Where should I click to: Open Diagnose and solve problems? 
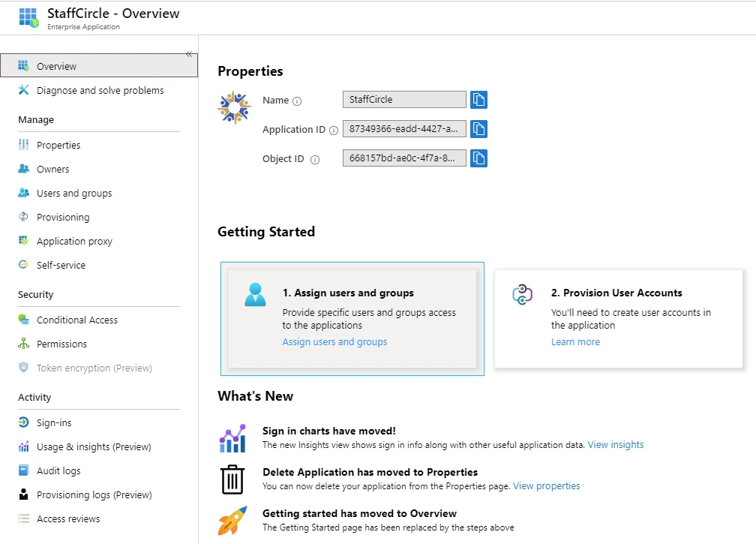point(100,90)
